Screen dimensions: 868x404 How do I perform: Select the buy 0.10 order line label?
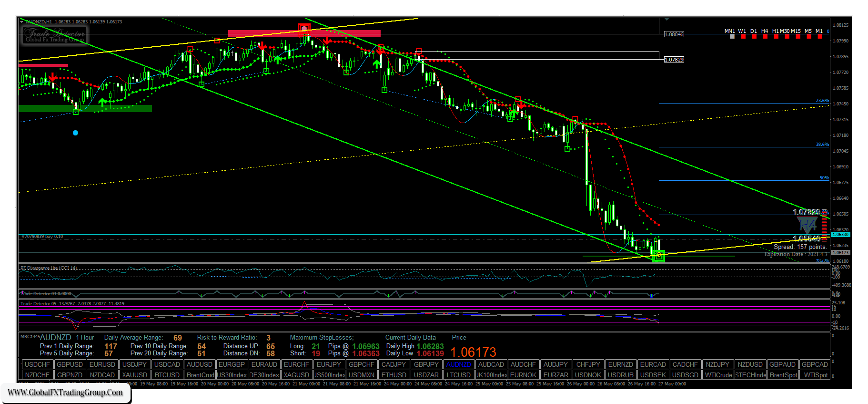coord(42,237)
